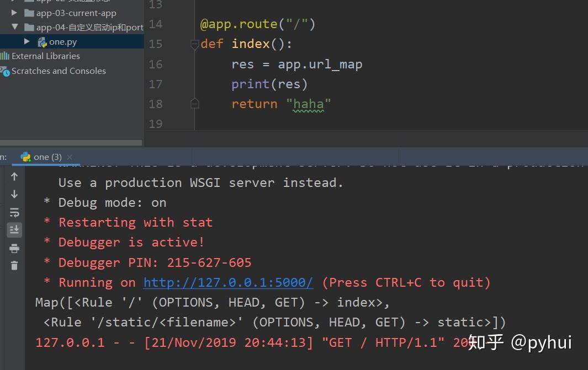
Task: Click the print(res) statement
Action: pyautogui.click(x=269, y=84)
